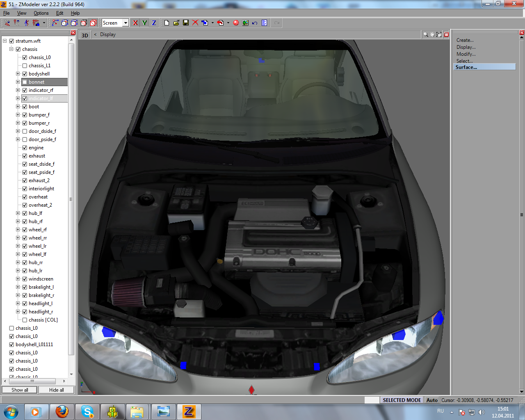525x420 pixels.
Task: Expand the headlight_l tree node
Action: [x=18, y=304]
